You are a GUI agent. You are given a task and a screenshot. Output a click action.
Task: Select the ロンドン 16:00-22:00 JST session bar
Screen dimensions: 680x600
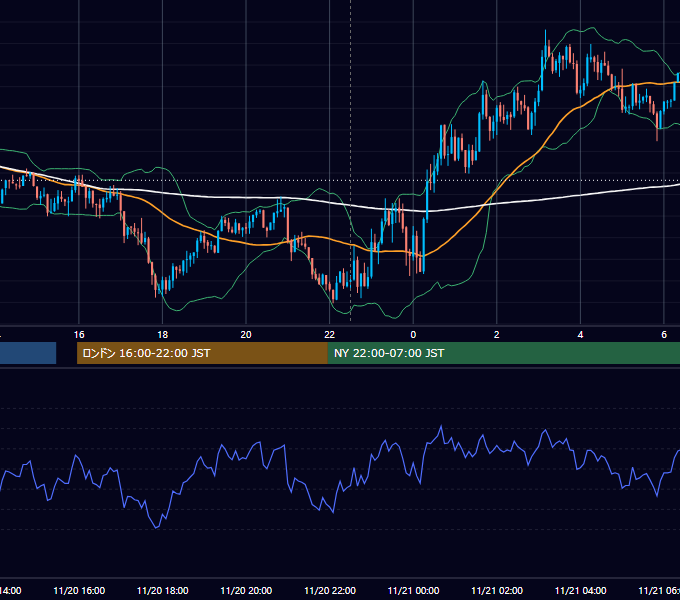coord(202,353)
